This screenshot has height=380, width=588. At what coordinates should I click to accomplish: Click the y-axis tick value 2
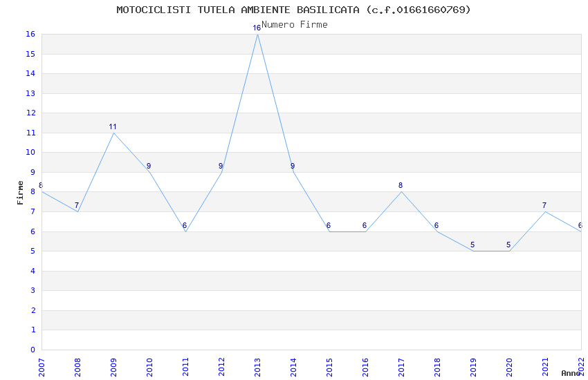[x=33, y=310]
